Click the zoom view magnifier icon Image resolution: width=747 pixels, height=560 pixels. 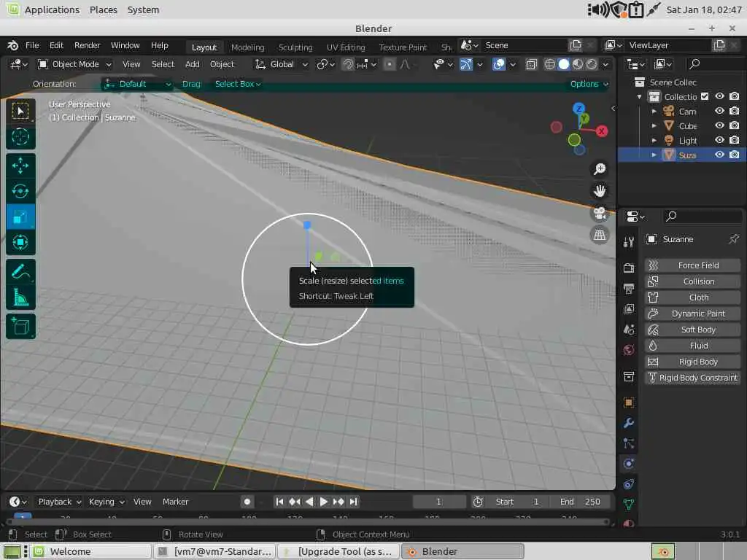tap(600, 168)
